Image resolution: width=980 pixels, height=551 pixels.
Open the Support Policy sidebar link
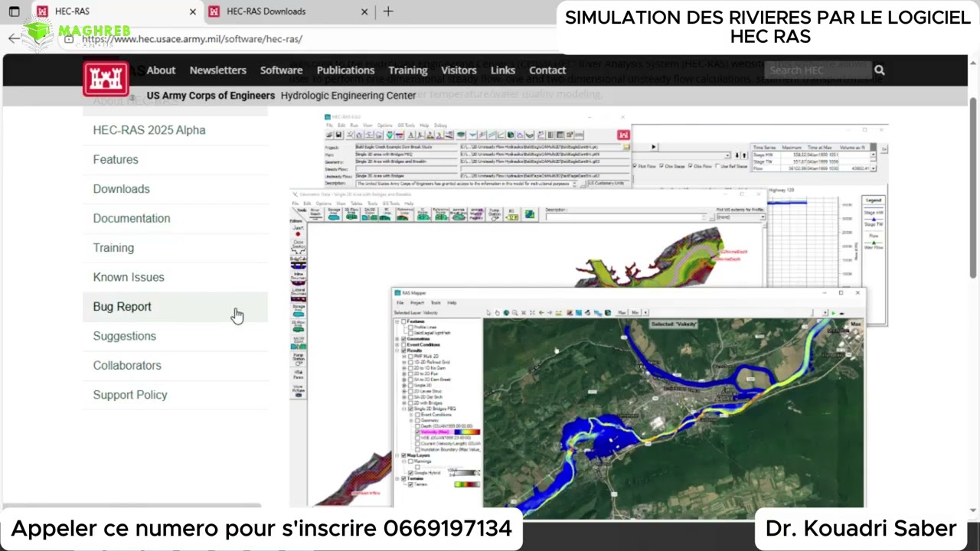click(x=130, y=395)
